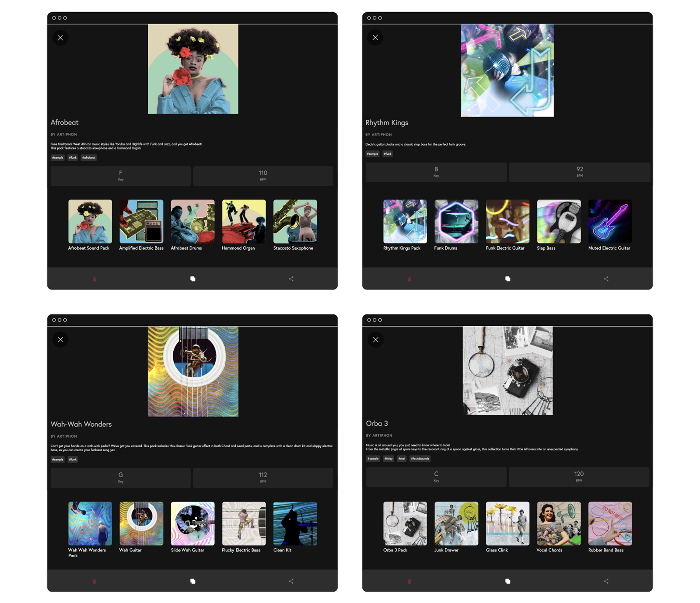Choose the Clean Kit thumbnail
700x603 pixels.
295,524
